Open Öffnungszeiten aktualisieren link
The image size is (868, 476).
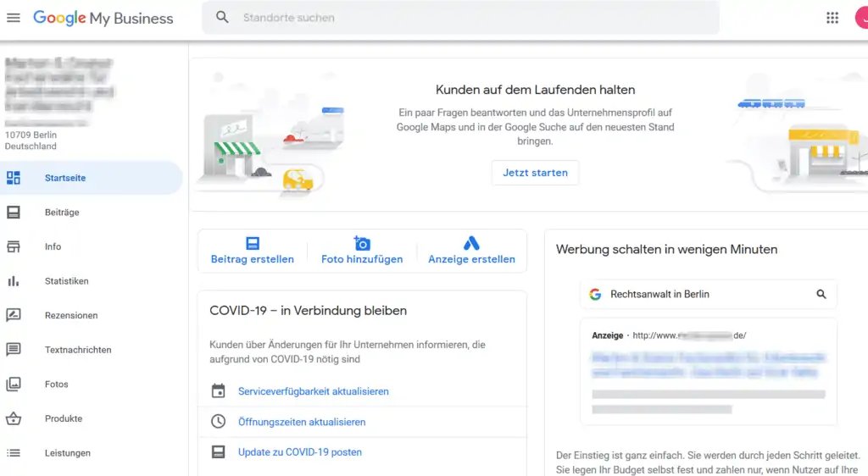(302, 422)
